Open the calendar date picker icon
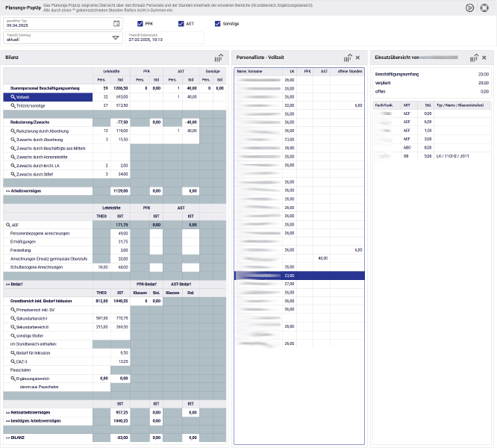This screenshot has width=497, height=448. tap(116, 24)
